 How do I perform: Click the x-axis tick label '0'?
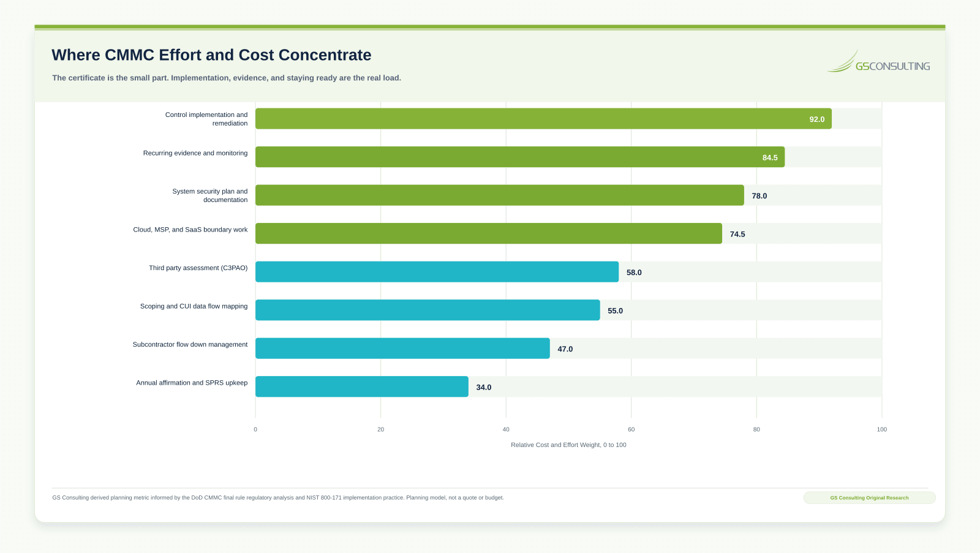[x=255, y=429]
